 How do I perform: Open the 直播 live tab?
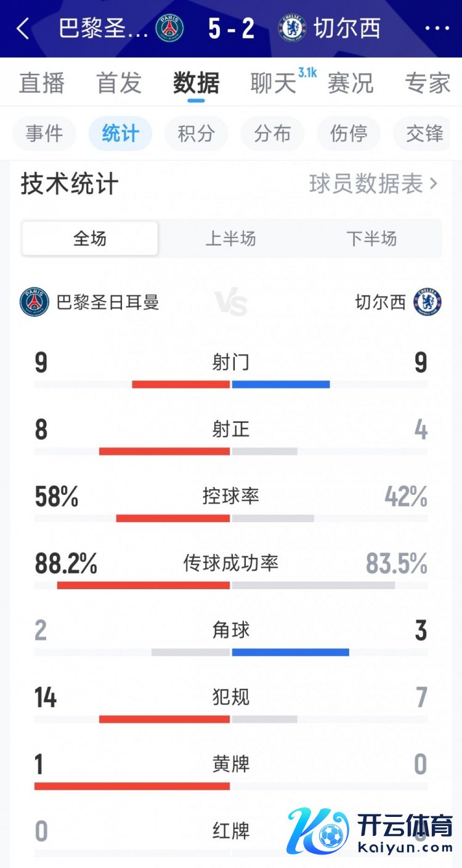coord(41,83)
